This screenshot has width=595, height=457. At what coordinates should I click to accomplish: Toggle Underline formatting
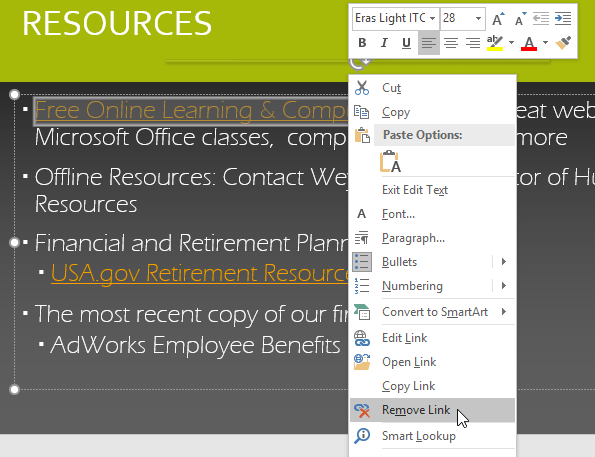pos(406,43)
